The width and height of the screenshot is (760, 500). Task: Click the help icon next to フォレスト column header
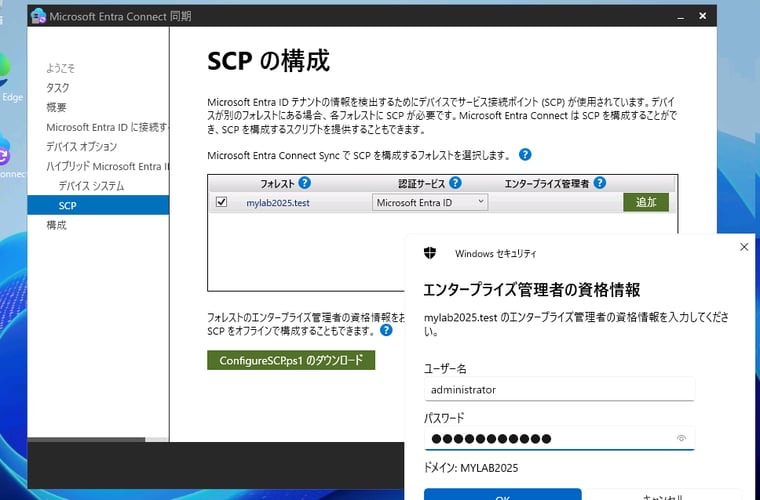[304, 183]
